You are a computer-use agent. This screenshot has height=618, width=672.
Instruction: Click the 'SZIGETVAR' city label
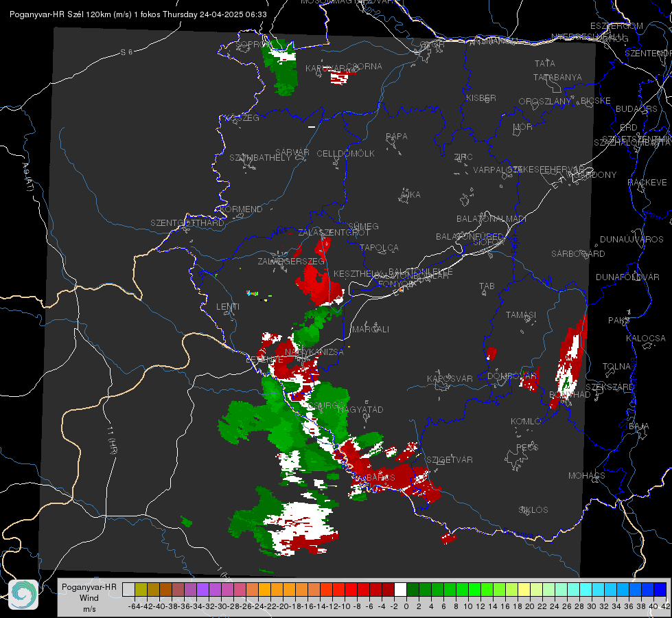[x=450, y=460]
